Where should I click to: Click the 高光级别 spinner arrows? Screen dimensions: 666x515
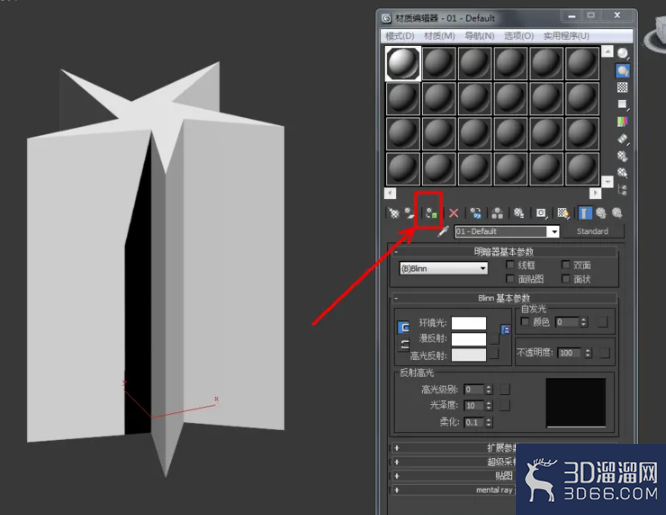tap(489, 389)
